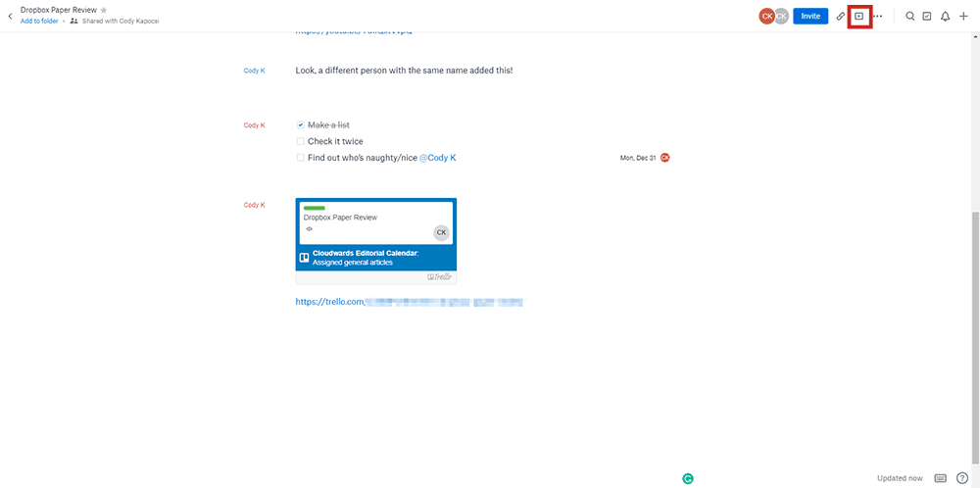The height and width of the screenshot is (488, 980).
Task: Click the green Grammarly icon
Action: tap(688, 478)
